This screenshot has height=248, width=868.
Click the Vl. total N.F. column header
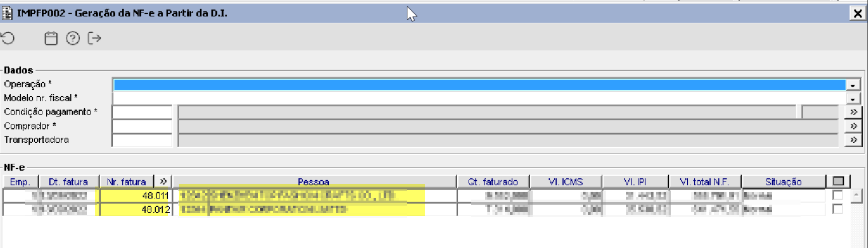pos(704,181)
